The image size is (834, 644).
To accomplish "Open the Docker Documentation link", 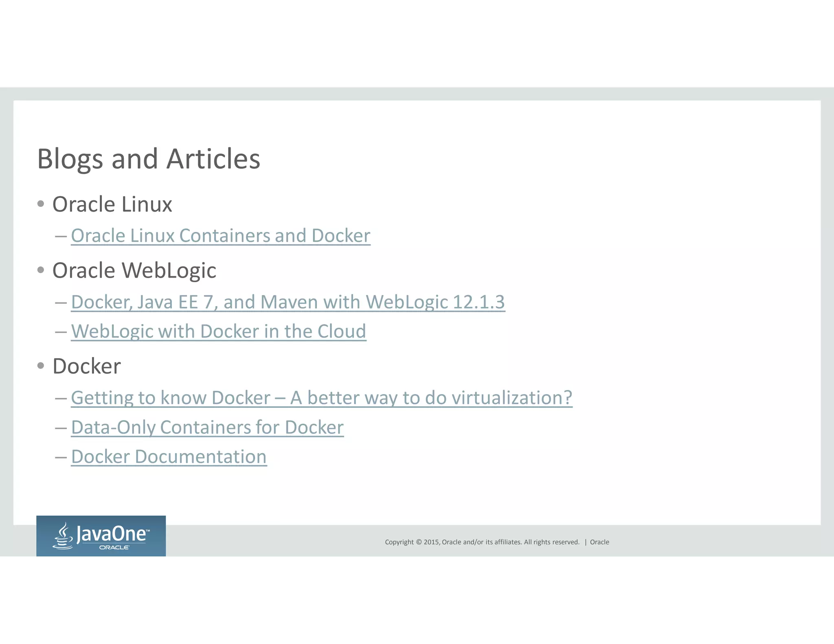I will (x=169, y=457).
